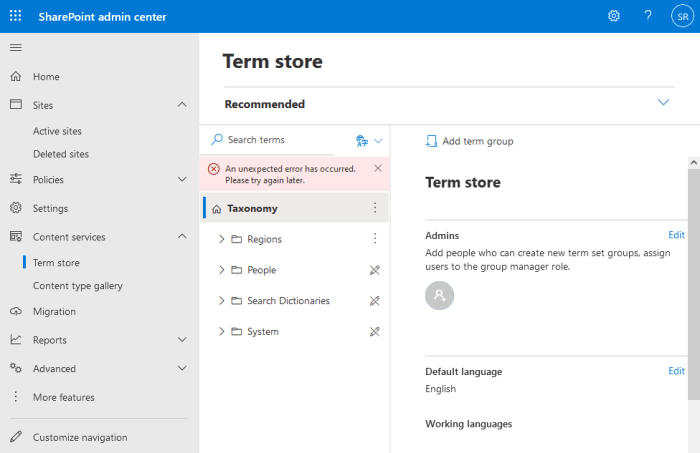700x453 pixels.
Task: Edit the Default language
Action: [676, 371]
